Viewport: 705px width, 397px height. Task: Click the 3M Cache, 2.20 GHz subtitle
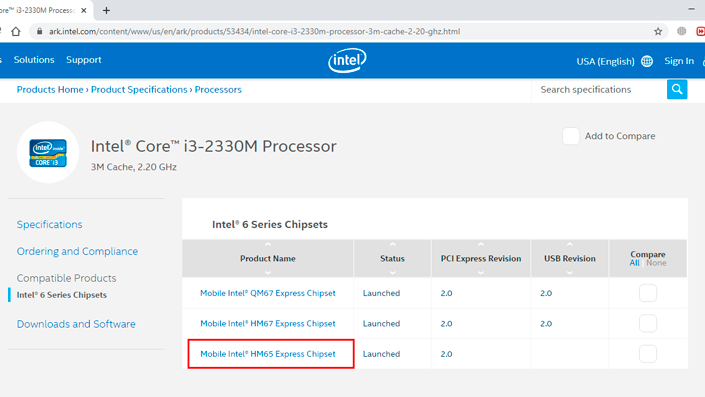pyautogui.click(x=134, y=167)
